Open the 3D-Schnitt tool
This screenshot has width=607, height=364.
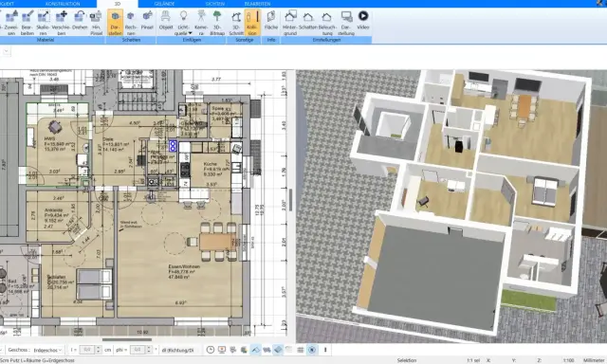point(236,23)
